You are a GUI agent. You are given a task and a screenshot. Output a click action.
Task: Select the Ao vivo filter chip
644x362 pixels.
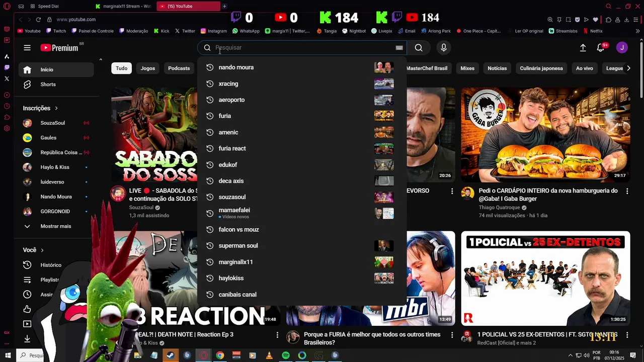(584, 68)
